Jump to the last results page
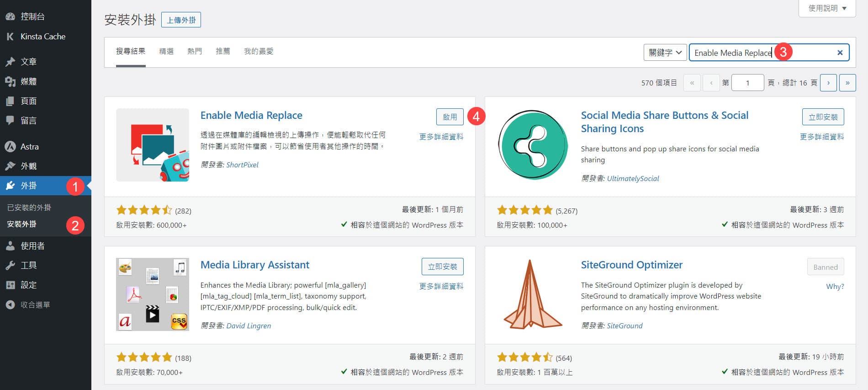868x390 pixels. point(847,83)
